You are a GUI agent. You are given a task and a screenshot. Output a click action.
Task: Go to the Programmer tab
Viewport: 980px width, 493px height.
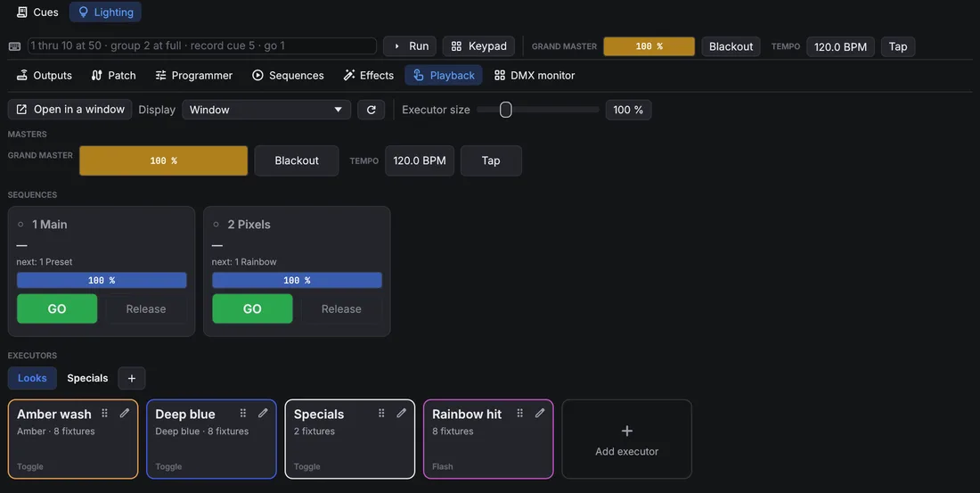tap(193, 75)
